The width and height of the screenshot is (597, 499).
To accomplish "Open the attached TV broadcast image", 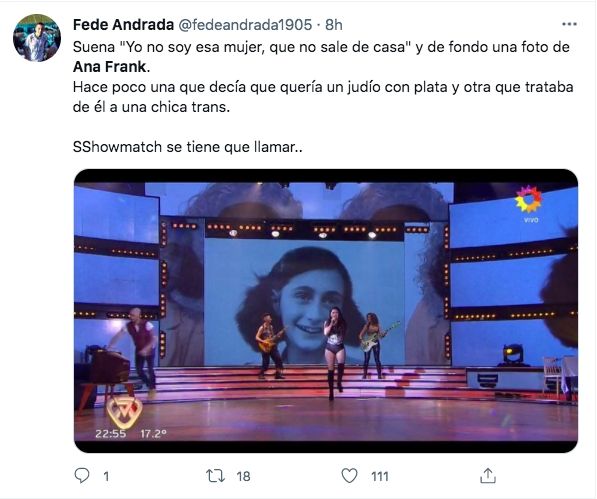I will pyautogui.click(x=326, y=311).
